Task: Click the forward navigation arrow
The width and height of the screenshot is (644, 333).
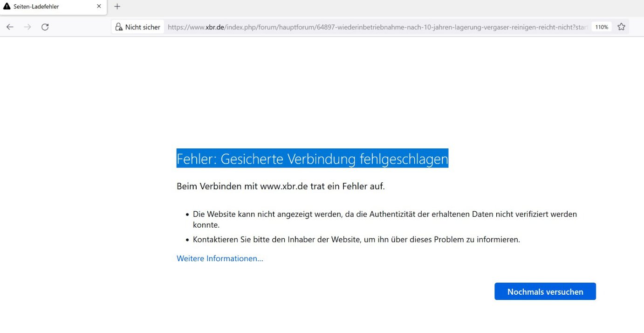Action: [x=27, y=27]
